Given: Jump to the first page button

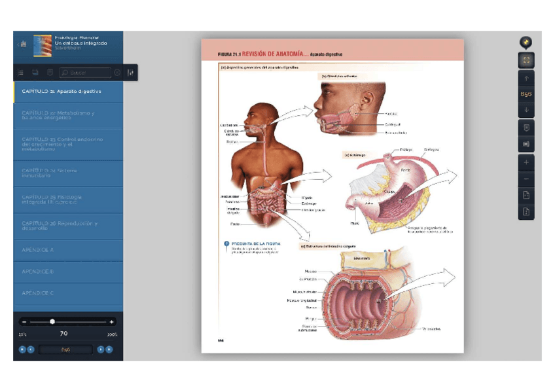Looking at the screenshot, I should (x=22, y=349).
